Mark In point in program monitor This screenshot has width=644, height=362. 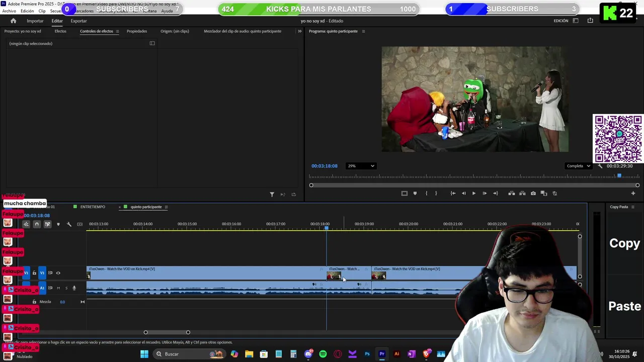pos(426,194)
